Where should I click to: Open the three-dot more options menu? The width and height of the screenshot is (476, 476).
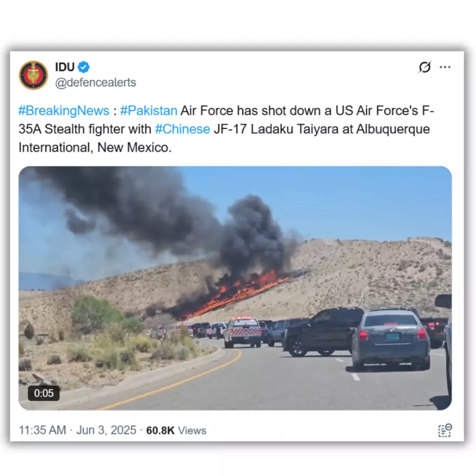point(445,67)
